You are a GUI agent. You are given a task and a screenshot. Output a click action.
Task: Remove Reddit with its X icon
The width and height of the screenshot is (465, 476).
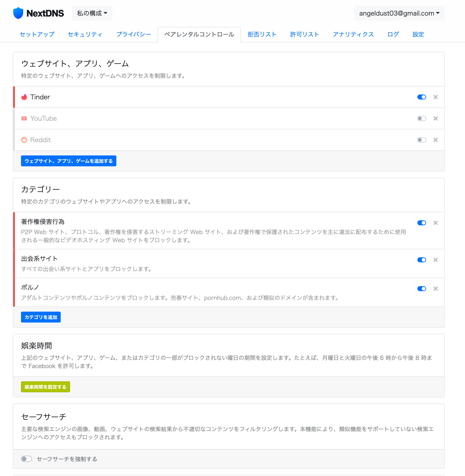click(435, 140)
